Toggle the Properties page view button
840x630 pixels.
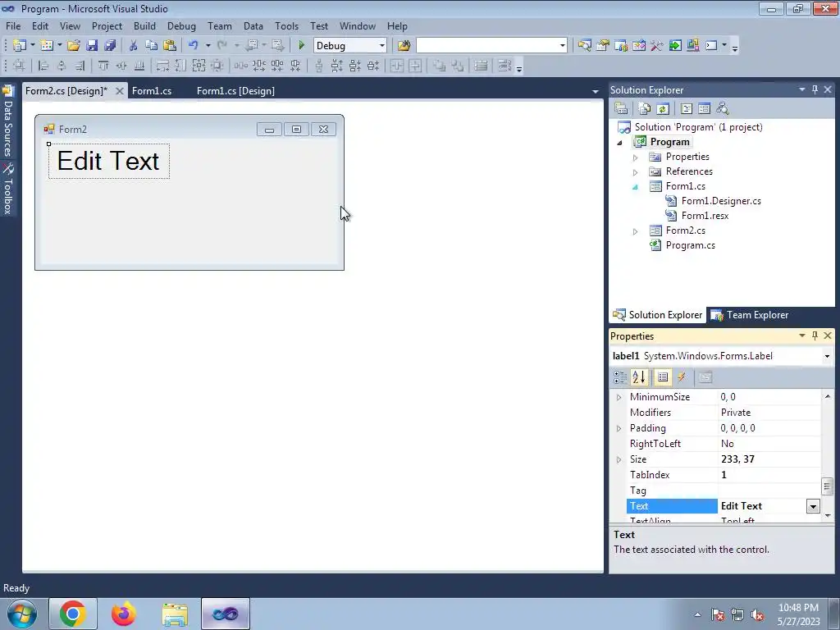pos(663,377)
